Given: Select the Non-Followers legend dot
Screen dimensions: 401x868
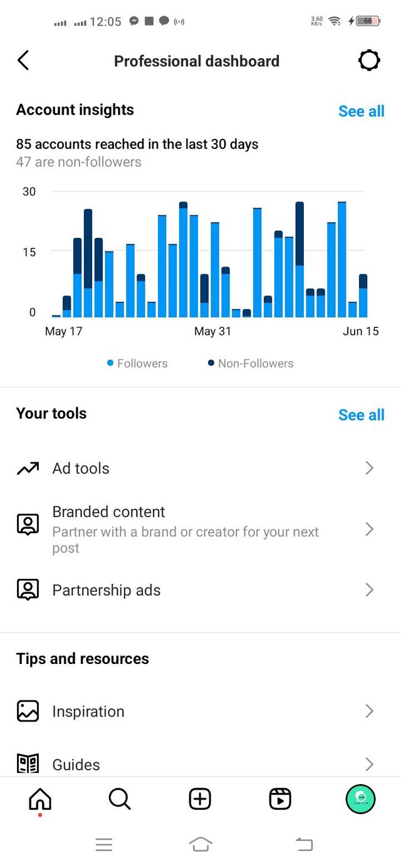Looking at the screenshot, I should coord(211,363).
